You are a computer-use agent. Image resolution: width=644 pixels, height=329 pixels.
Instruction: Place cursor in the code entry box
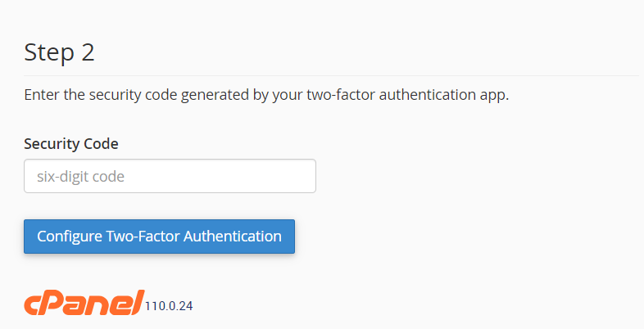pos(170,176)
